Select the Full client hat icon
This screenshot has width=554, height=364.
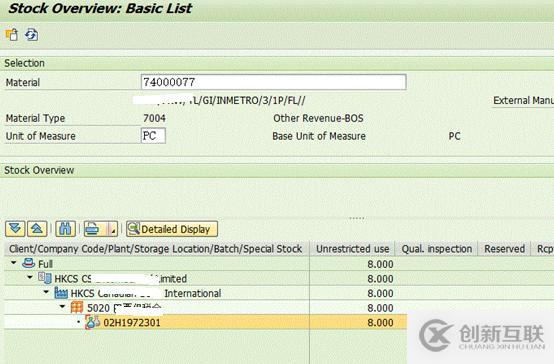[28, 263]
